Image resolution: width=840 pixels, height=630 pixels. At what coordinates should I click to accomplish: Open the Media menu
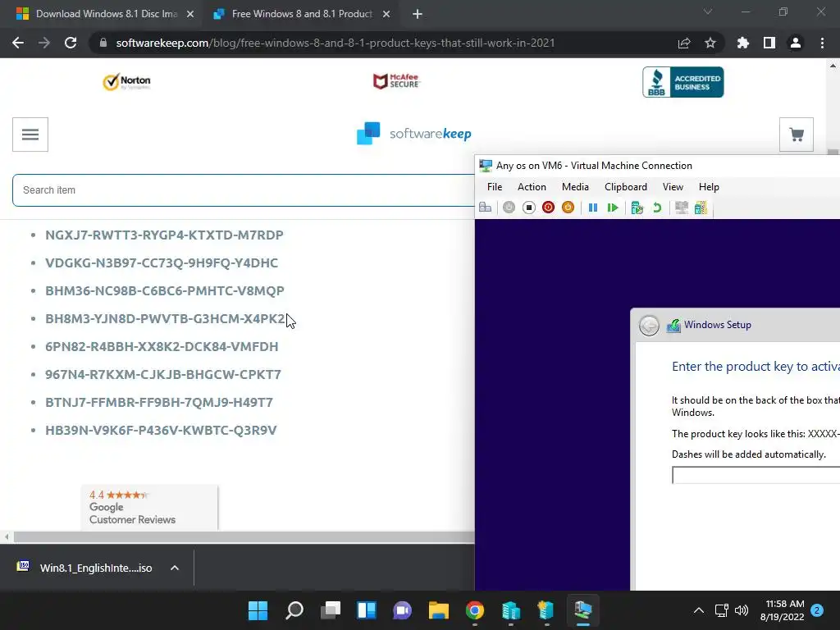coord(575,187)
